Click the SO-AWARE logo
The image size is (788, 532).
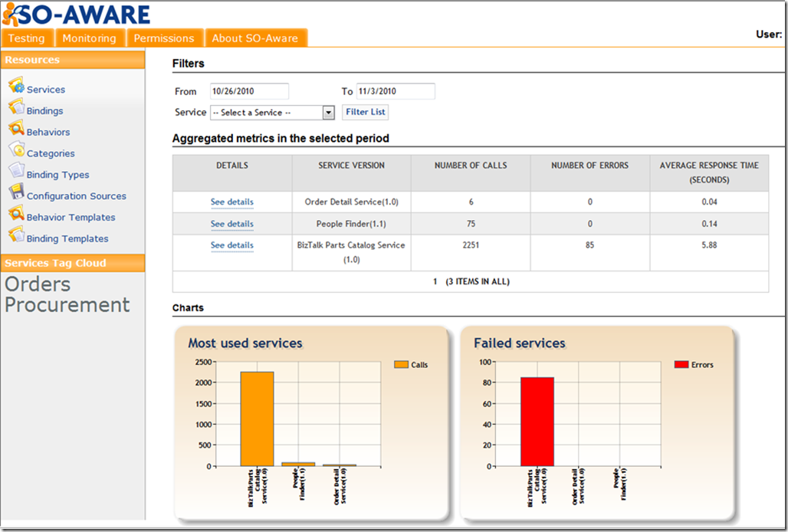77,14
